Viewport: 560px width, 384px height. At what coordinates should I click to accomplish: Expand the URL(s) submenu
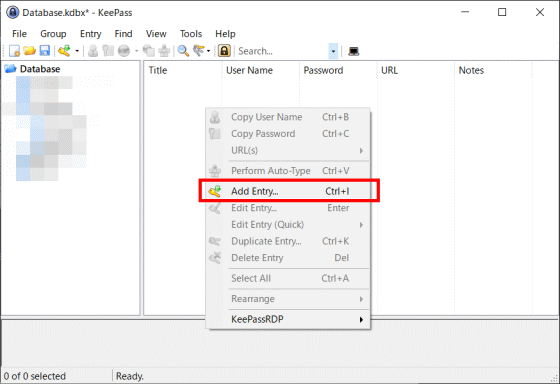click(288, 150)
